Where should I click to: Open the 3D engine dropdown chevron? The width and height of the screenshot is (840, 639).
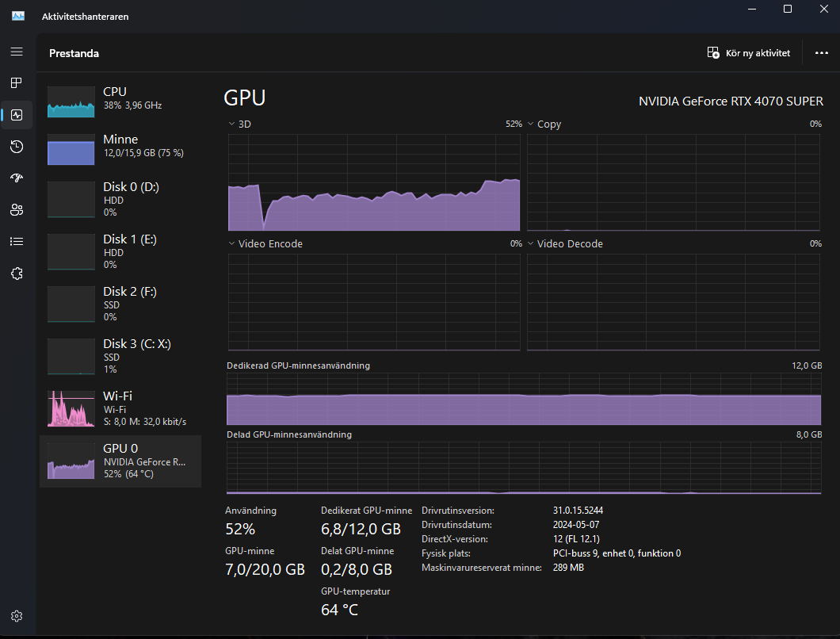pos(231,124)
